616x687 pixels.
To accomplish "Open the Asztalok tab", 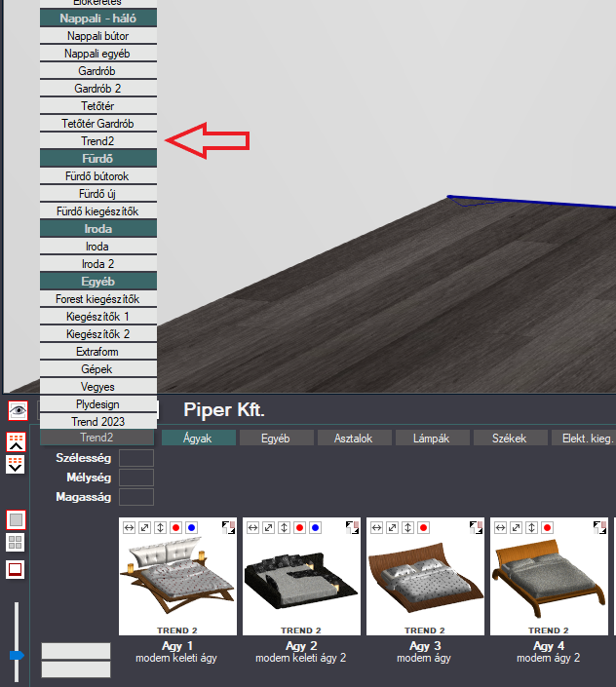I will (355, 439).
